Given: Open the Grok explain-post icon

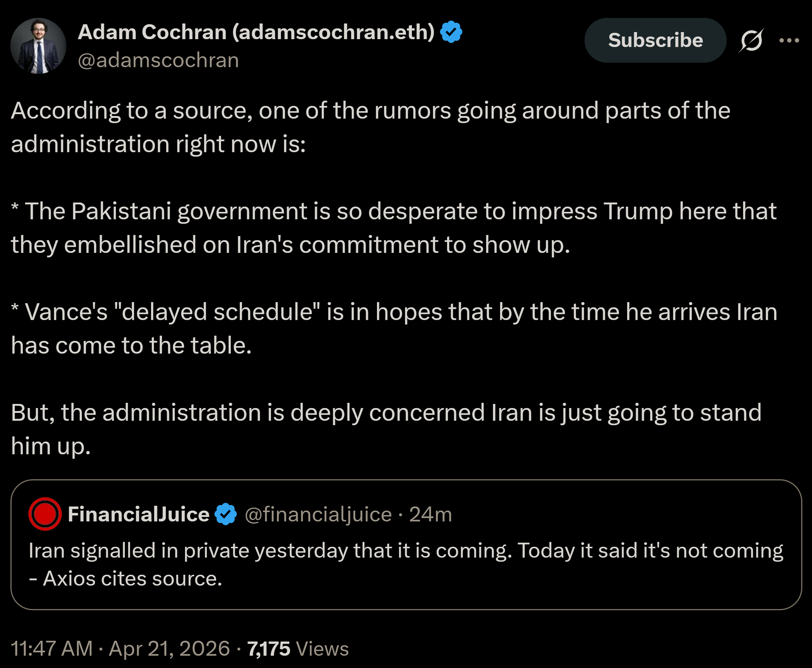Looking at the screenshot, I should [x=751, y=40].
